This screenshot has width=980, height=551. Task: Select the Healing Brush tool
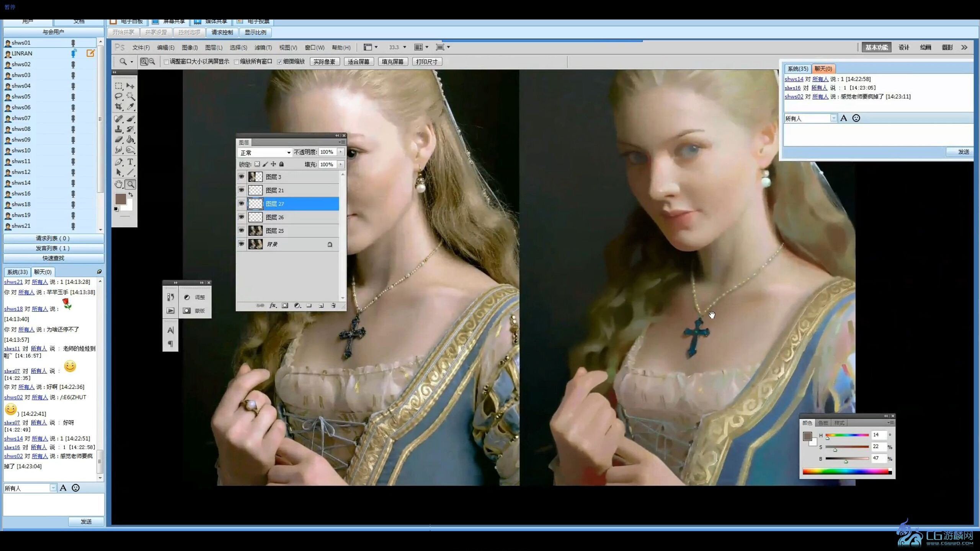point(119,119)
